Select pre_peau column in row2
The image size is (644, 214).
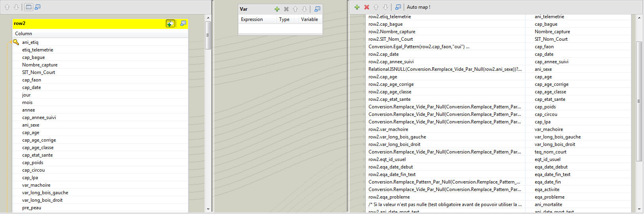tap(32, 208)
